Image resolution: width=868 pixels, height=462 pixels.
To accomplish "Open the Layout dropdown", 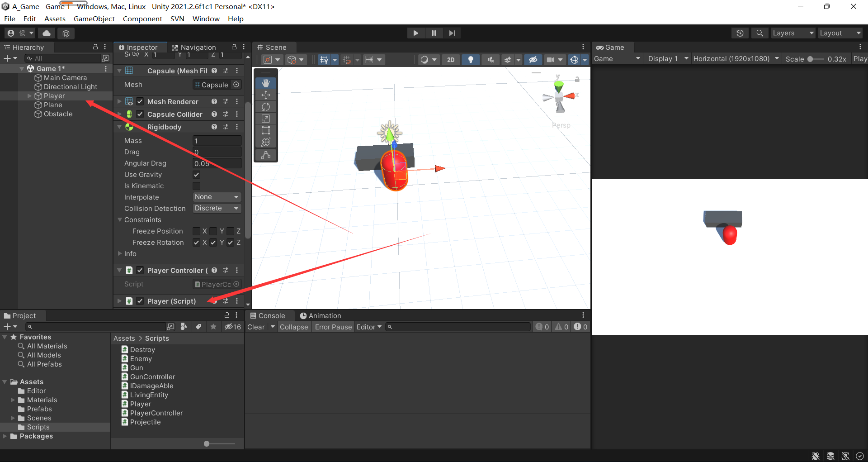I will (840, 33).
